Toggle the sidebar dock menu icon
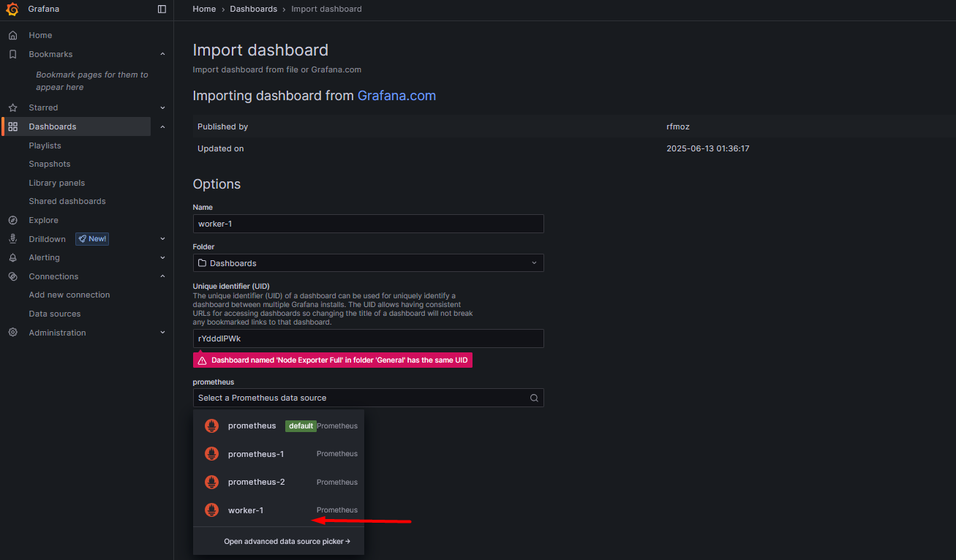The image size is (956, 560). [x=162, y=10]
